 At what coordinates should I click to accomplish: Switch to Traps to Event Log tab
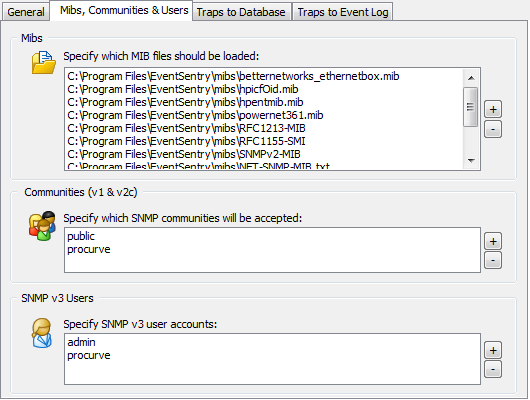click(342, 12)
